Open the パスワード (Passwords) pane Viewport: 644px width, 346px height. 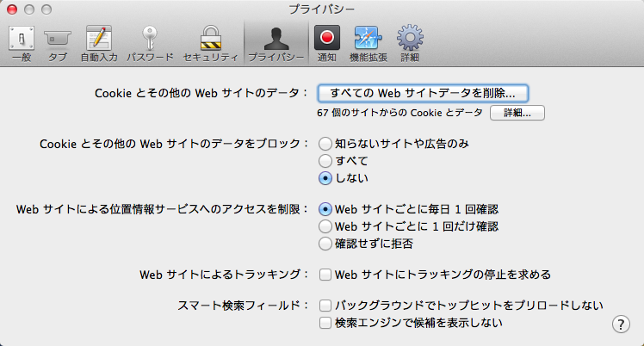[150, 44]
